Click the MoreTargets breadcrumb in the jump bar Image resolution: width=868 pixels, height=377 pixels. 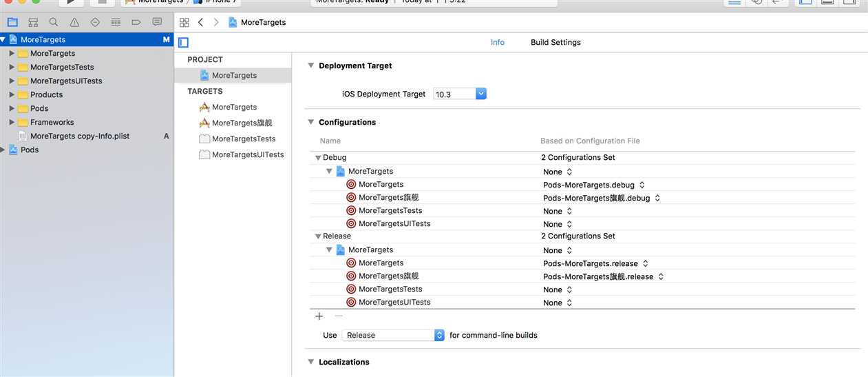click(x=257, y=22)
